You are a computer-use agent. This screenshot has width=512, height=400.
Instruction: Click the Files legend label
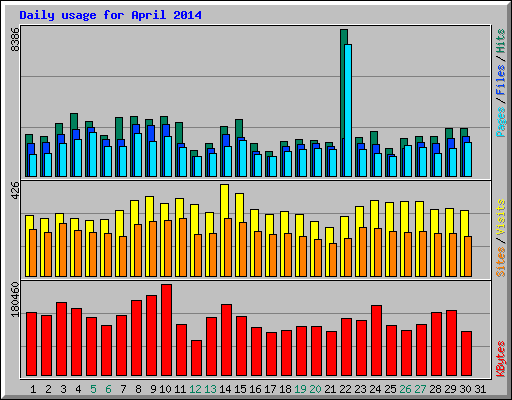(x=500, y=80)
